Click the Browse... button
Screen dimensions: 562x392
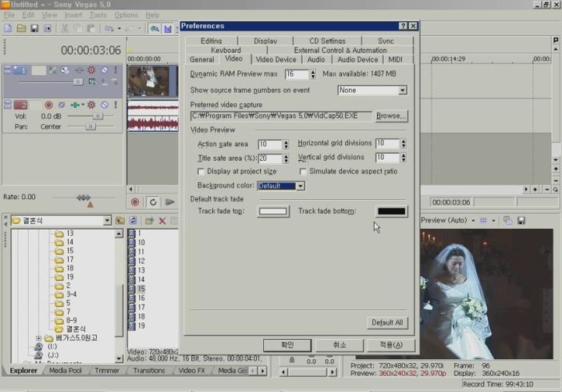[391, 116]
